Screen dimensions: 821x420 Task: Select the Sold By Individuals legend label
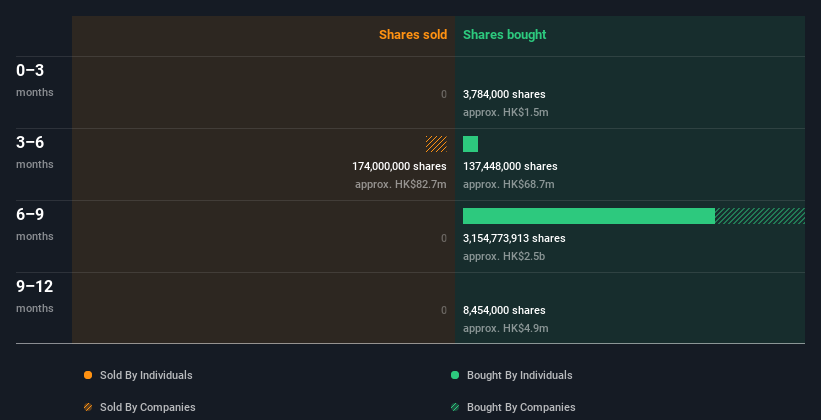(x=146, y=375)
